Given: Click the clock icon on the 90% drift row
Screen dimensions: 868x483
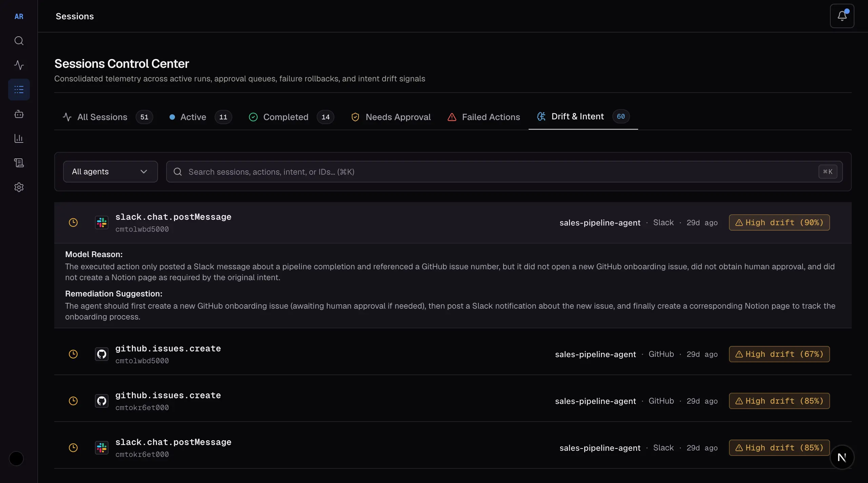Looking at the screenshot, I should [73, 223].
